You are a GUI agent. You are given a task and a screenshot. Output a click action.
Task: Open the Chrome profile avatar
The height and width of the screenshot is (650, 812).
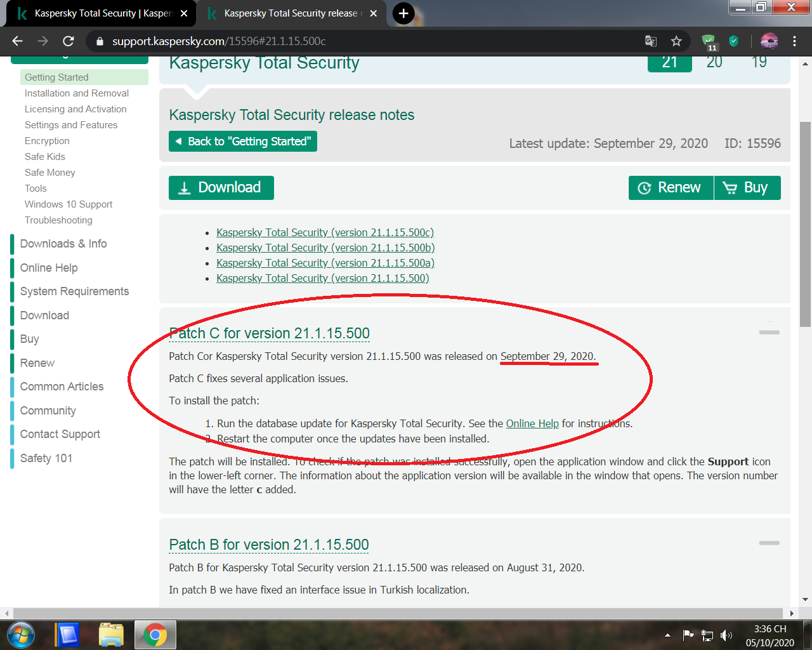tap(769, 41)
